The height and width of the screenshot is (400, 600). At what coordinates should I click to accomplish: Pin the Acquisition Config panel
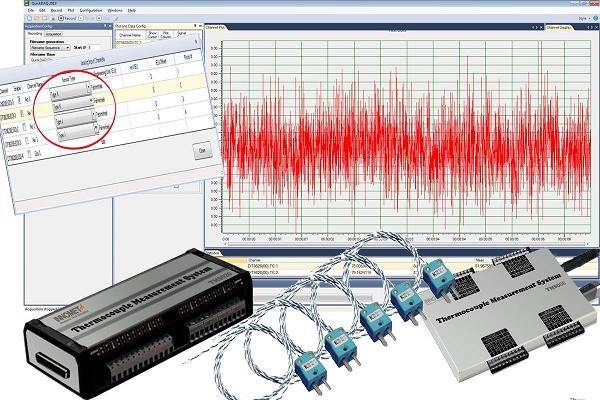(x=105, y=26)
